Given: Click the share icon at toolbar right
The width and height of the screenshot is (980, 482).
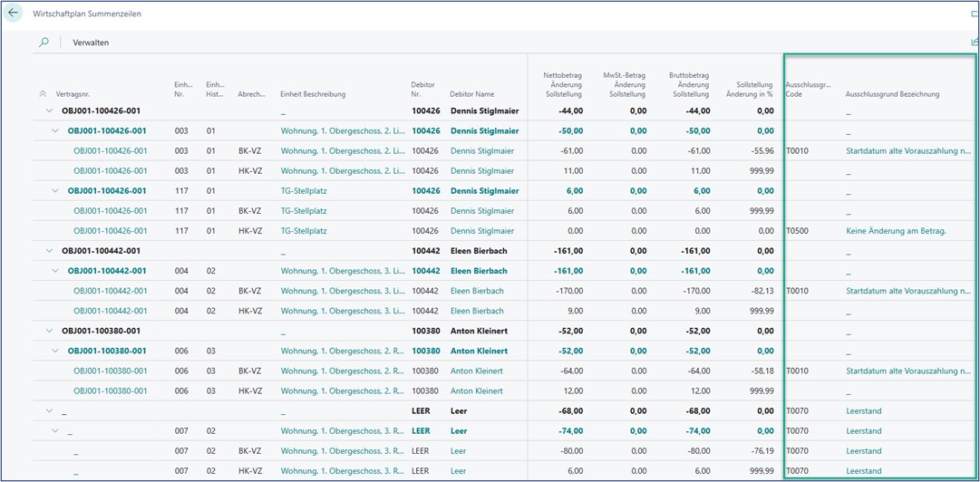Looking at the screenshot, I should click(975, 43).
